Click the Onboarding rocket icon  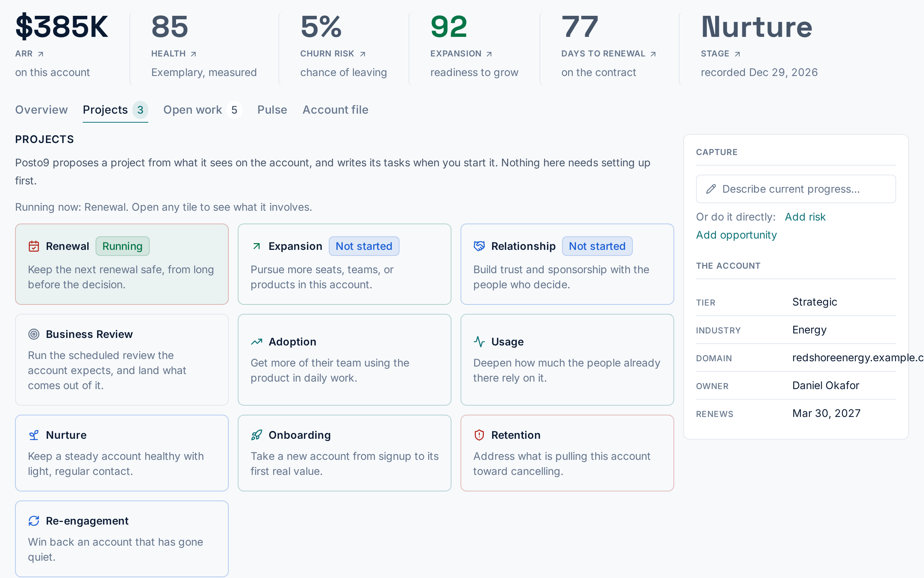tap(257, 435)
